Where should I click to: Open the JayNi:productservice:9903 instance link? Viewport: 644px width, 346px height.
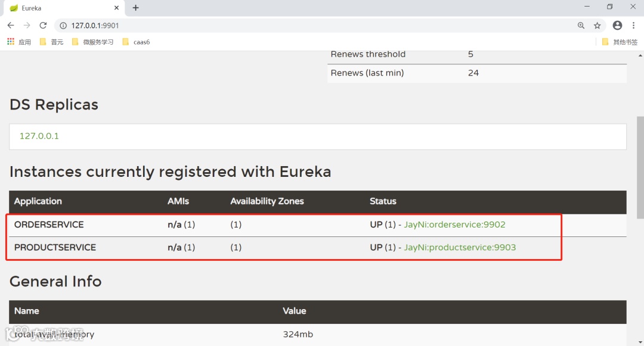pyautogui.click(x=460, y=247)
